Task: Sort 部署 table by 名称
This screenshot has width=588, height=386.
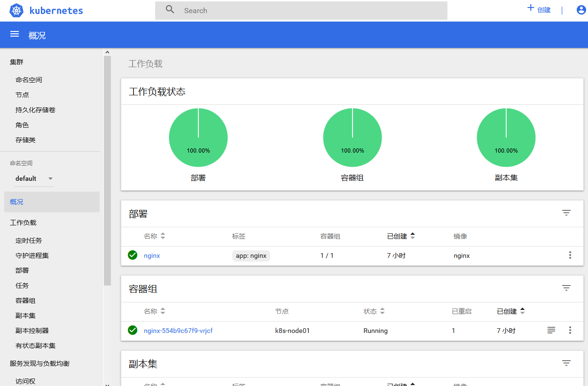Action: pos(155,236)
